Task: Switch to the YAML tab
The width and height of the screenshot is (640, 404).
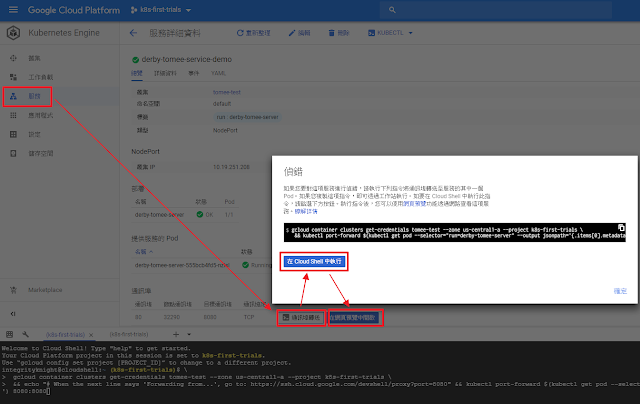Action: pos(218,73)
